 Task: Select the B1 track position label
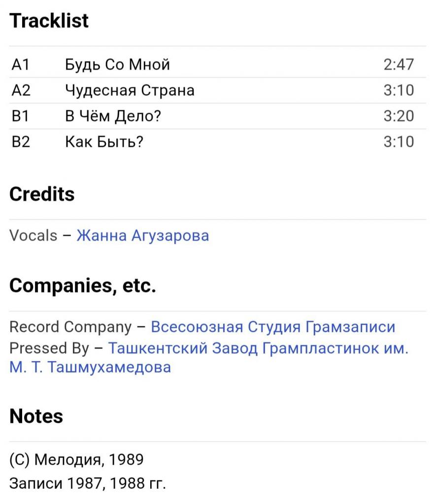tap(21, 117)
